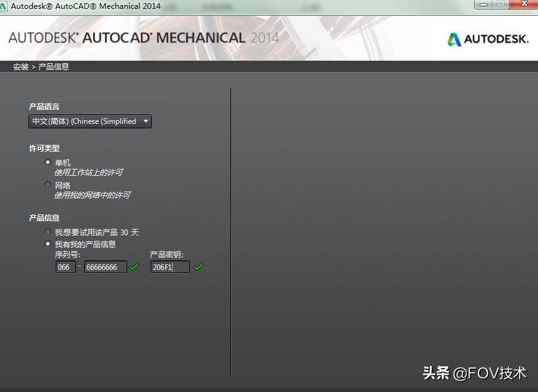Choose the 30-day trial option
Screen dimensions: 538x392
(x=48, y=231)
